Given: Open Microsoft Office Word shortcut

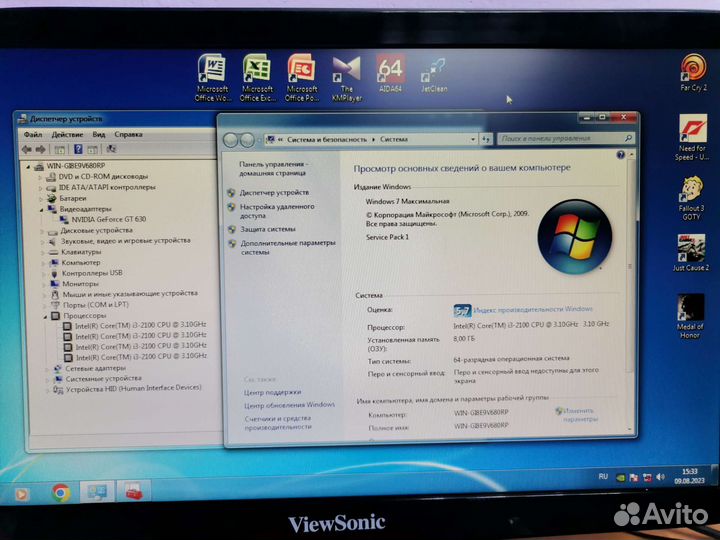Looking at the screenshot, I should pos(212,70).
